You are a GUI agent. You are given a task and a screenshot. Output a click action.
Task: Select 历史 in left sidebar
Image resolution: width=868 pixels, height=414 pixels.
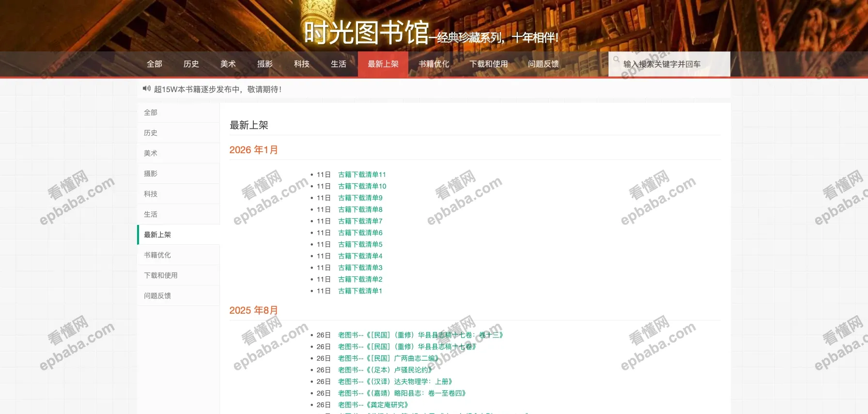coord(178,133)
